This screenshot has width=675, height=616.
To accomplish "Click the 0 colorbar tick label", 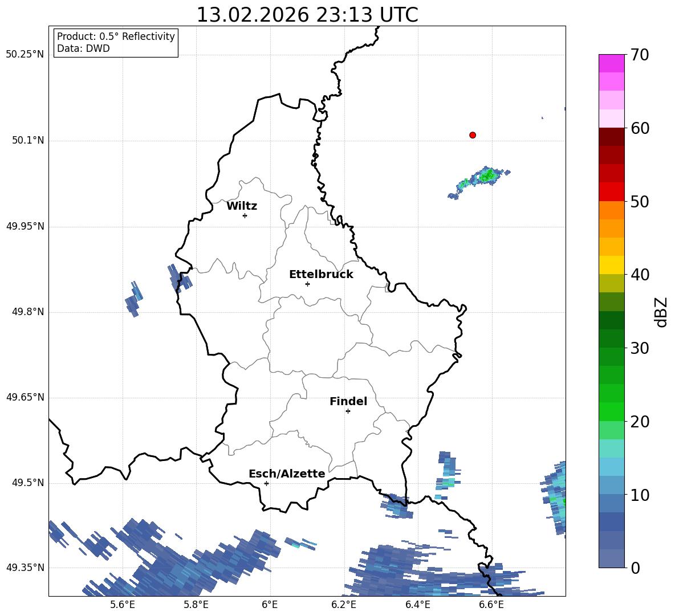I will (x=635, y=568).
